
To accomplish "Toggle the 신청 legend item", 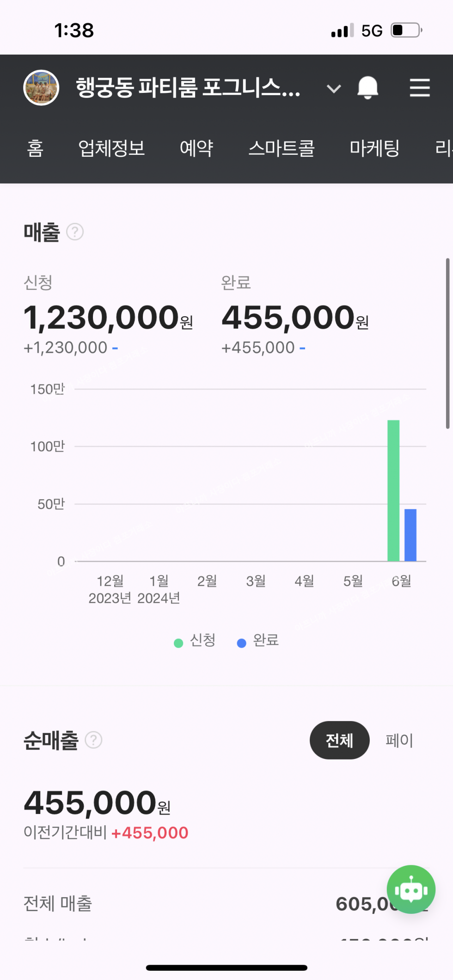I will (x=195, y=641).
